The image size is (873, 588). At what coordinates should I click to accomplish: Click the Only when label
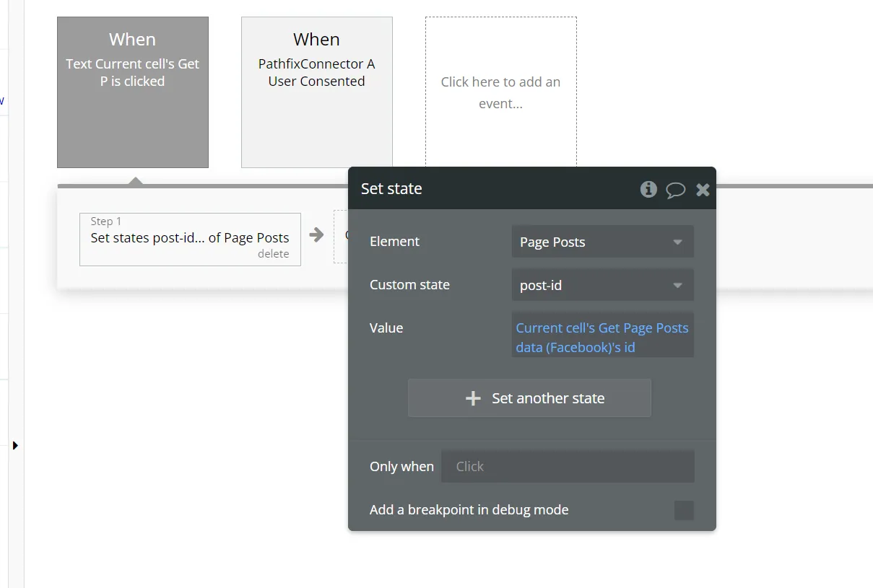pyautogui.click(x=401, y=467)
